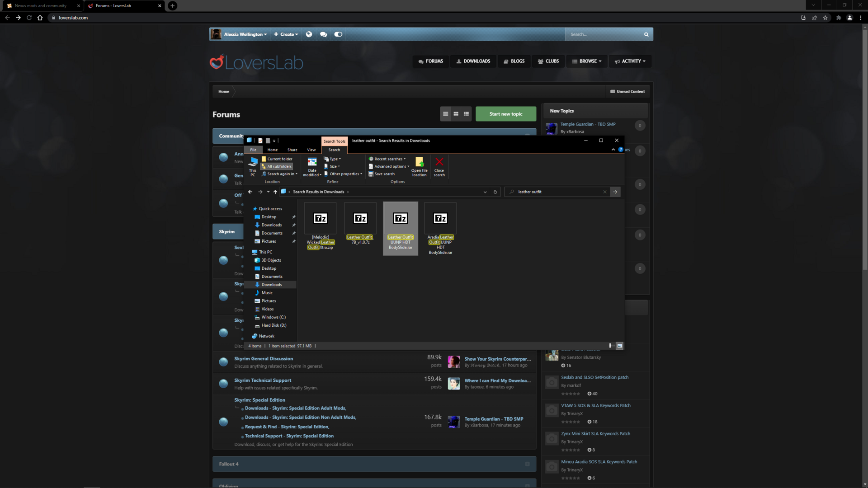Screen dimensions: 868x488
Task: Open Alessia Wellington account dropdown
Action: (x=245, y=34)
